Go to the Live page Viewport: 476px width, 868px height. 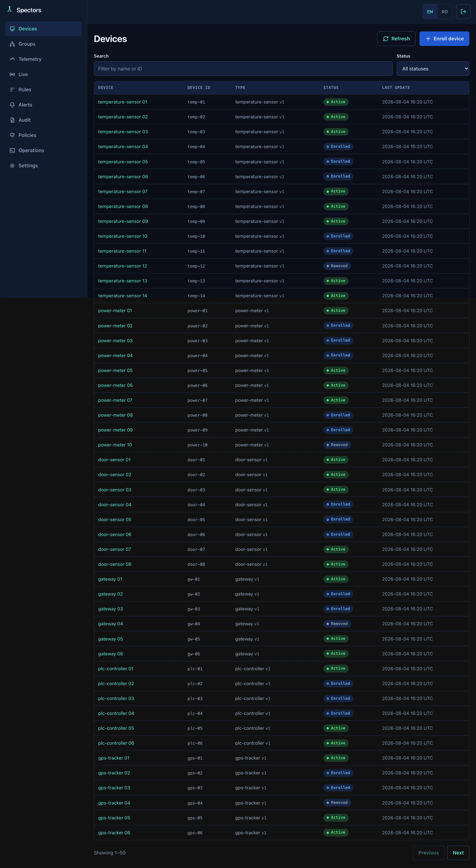click(43, 74)
